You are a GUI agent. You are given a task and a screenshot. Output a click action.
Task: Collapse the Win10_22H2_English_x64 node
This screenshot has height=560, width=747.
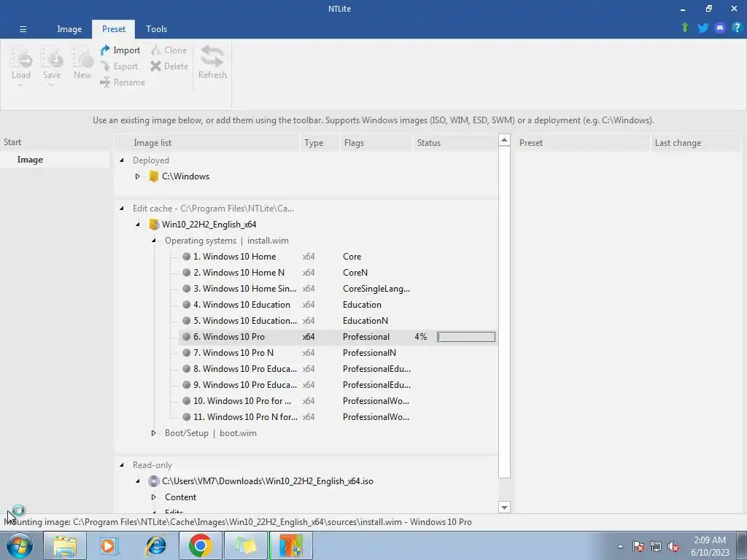pos(138,225)
